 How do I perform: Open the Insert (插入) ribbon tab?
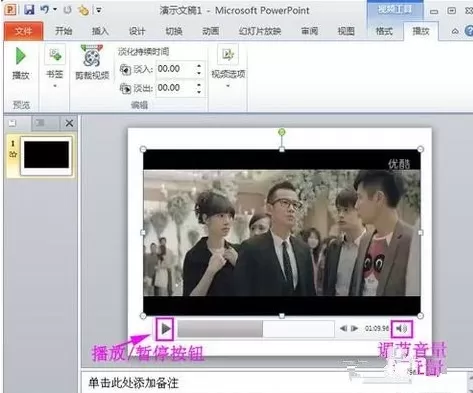[x=100, y=31]
